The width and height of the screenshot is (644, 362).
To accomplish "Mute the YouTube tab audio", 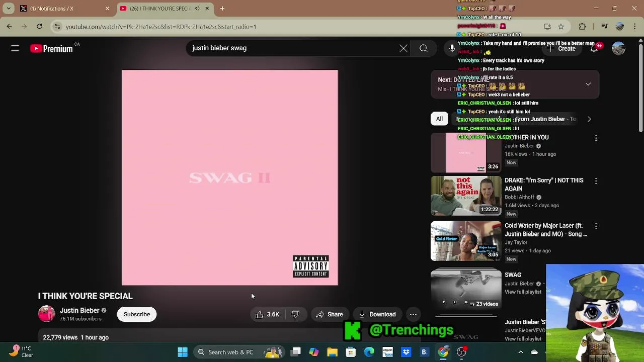I will (x=197, y=9).
